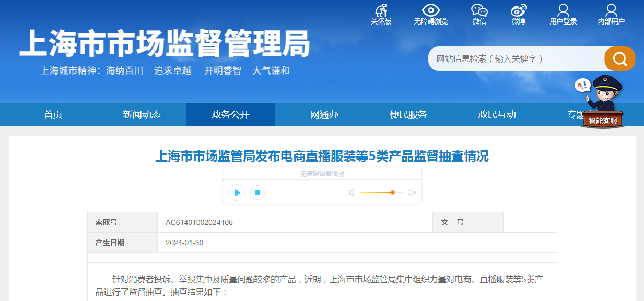Go to the 首页 home tab

pyautogui.click(x=53, y=115)
